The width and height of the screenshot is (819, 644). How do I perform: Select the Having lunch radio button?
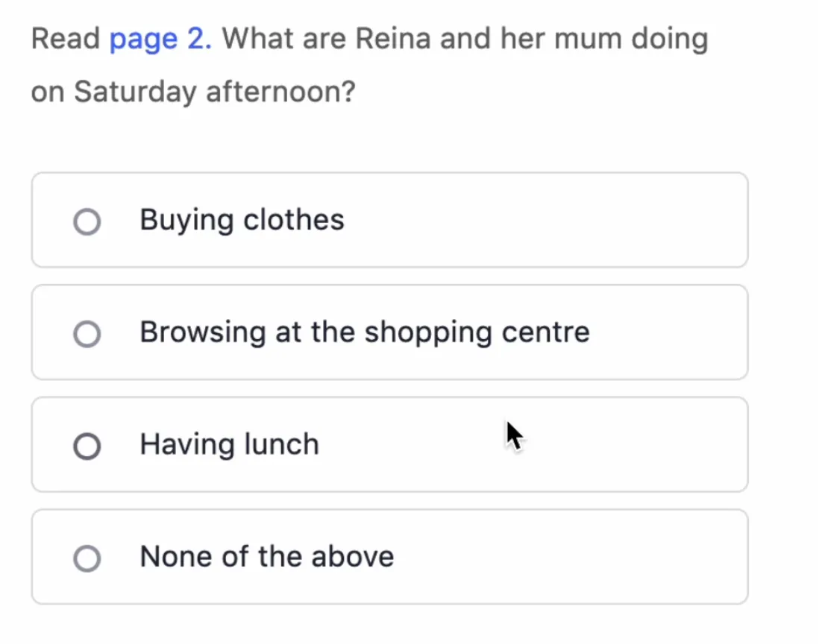(x=87, y=446)
